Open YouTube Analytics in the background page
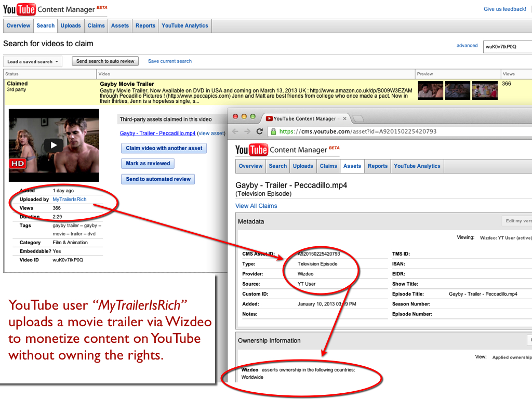Screen dimensions: 532x399 pyautogui.click(x=185, y=26)
